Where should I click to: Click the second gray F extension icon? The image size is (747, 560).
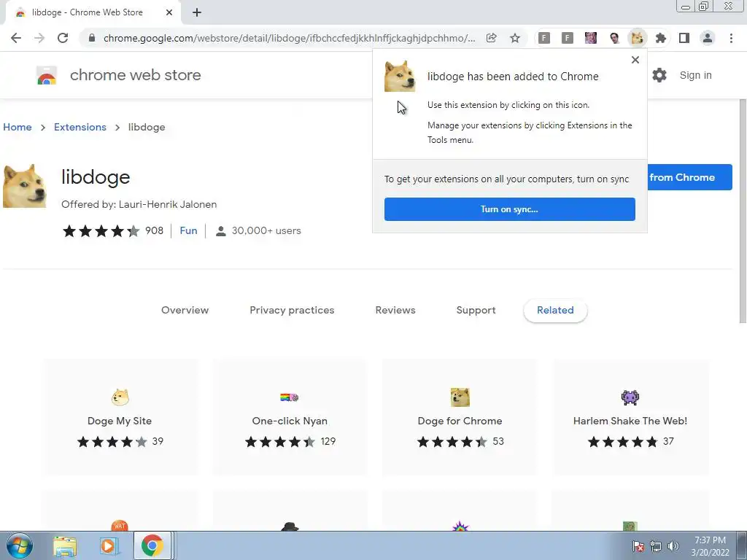point(567,38)
